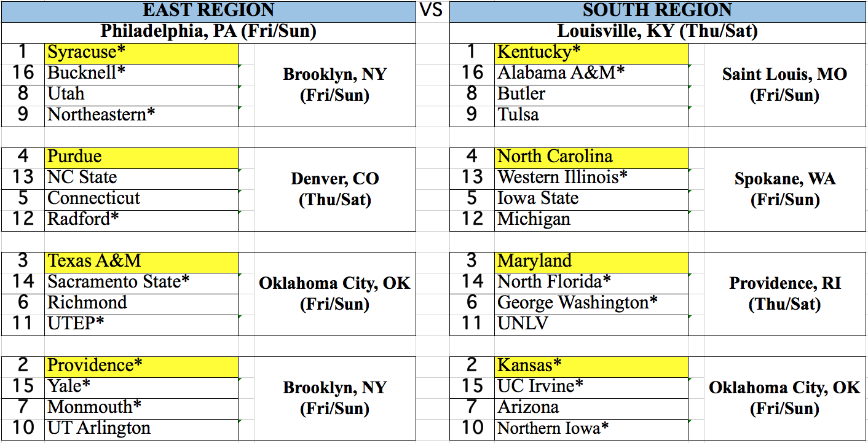Click the Northeastern* team cell
868x443 pixels.
tap(141, 116)
